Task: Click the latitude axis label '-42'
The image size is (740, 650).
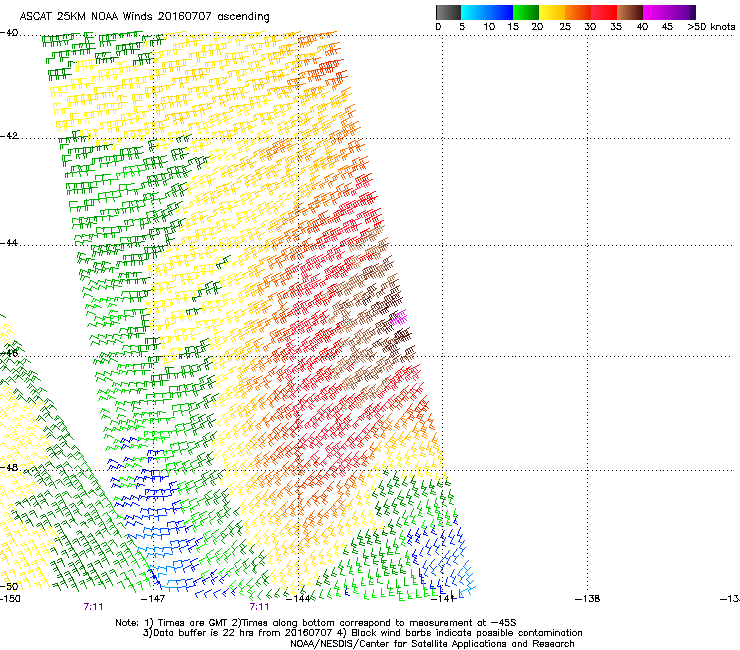Action: [x=9, y=136]
